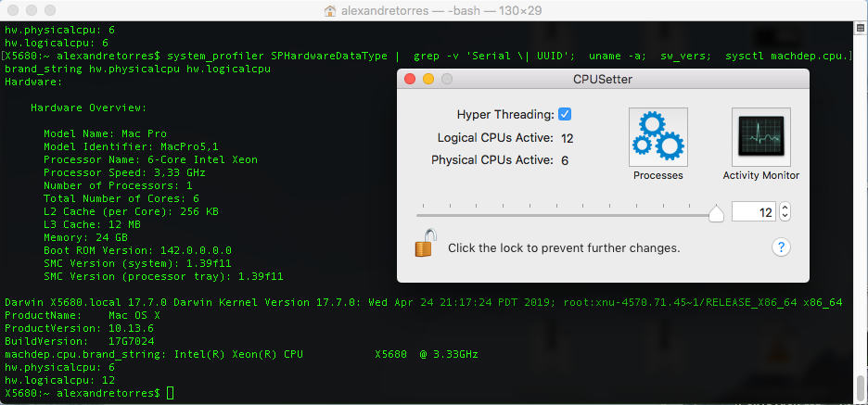
Task: Click 'Model Name: Mac Pro' line
Action: click(105, 133)
